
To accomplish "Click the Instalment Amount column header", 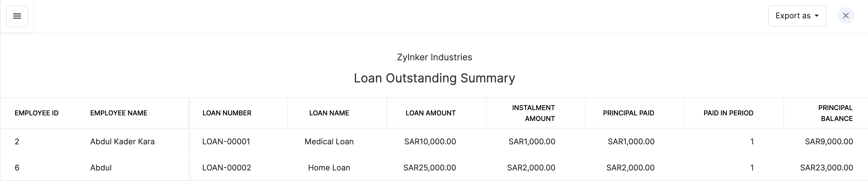I will [533, 113].
